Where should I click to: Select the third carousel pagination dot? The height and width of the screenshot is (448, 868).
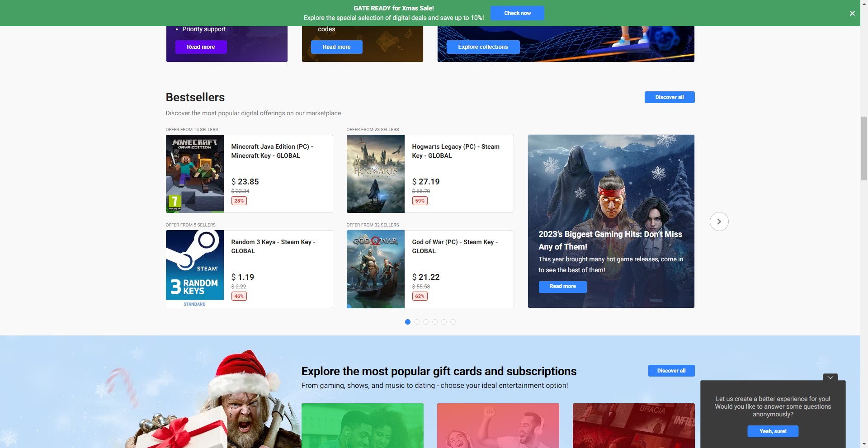(426, 322)
